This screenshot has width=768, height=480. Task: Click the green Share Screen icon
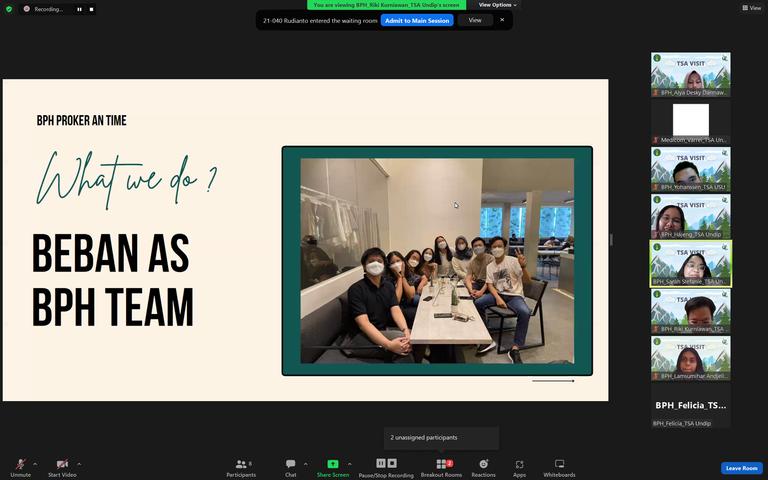[333, 463]
